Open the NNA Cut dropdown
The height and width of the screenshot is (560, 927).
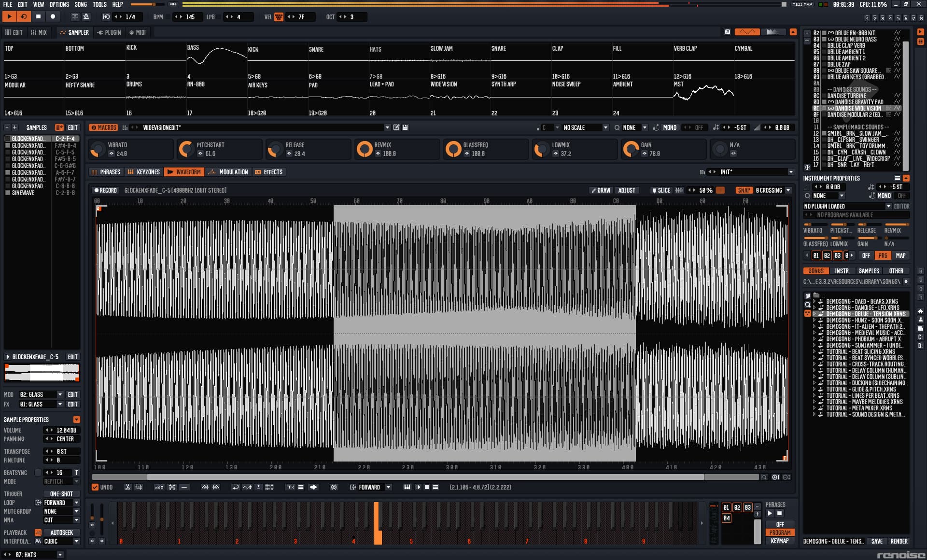tap(61, 520)
